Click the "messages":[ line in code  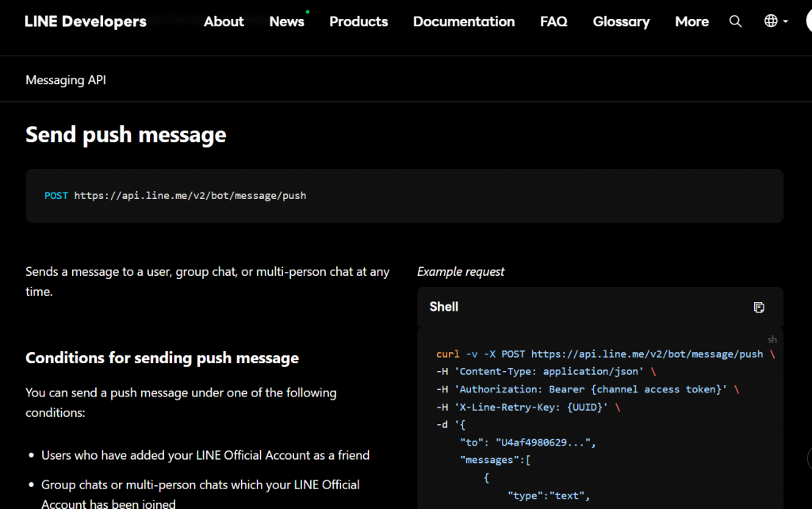[x=495, y=460]
